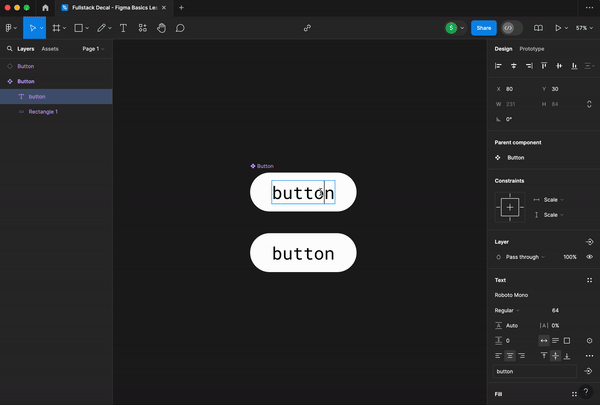Open zoom level 57% dropdown
This screenshot has width=600, height=405.
584,28
